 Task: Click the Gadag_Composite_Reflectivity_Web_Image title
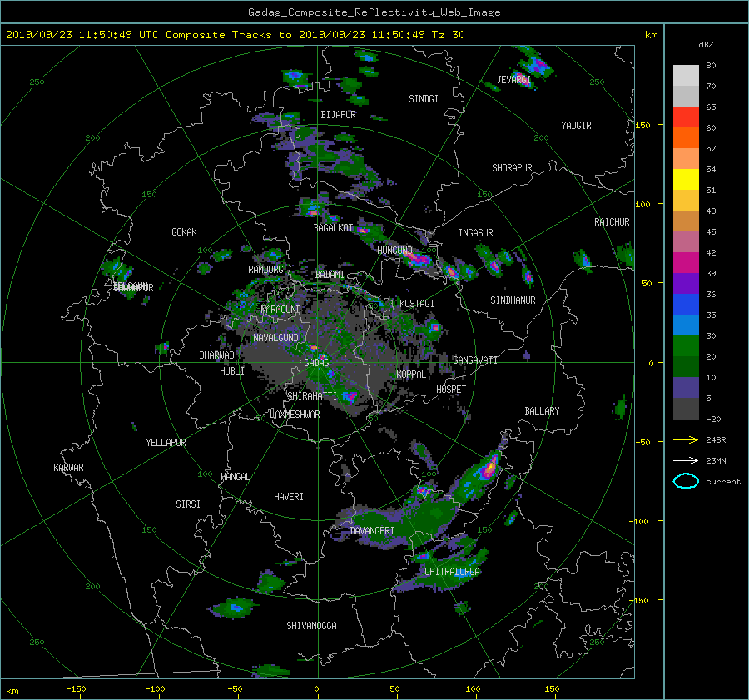pyautogui.click(x=374, y=12)
